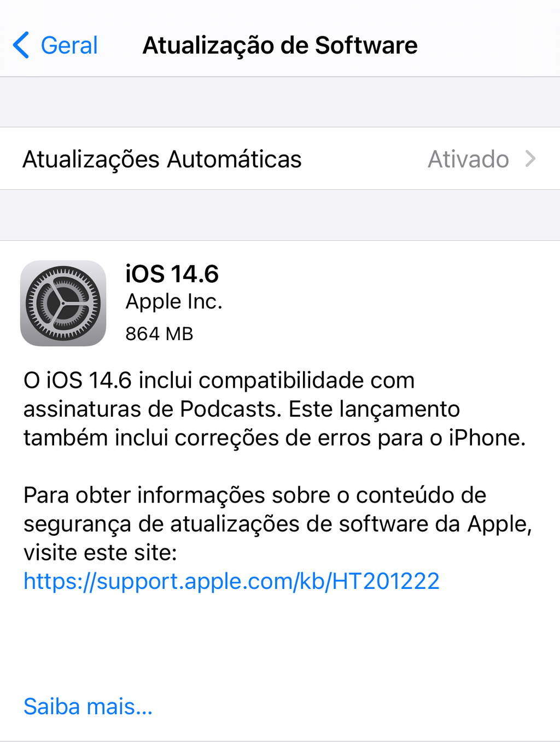Tap Saiba mais... to learn more
The image size is (560, 742).
click(88, 706)
